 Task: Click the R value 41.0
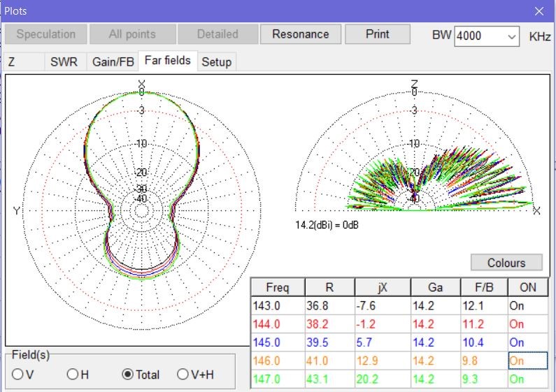[x=330, y=361]
